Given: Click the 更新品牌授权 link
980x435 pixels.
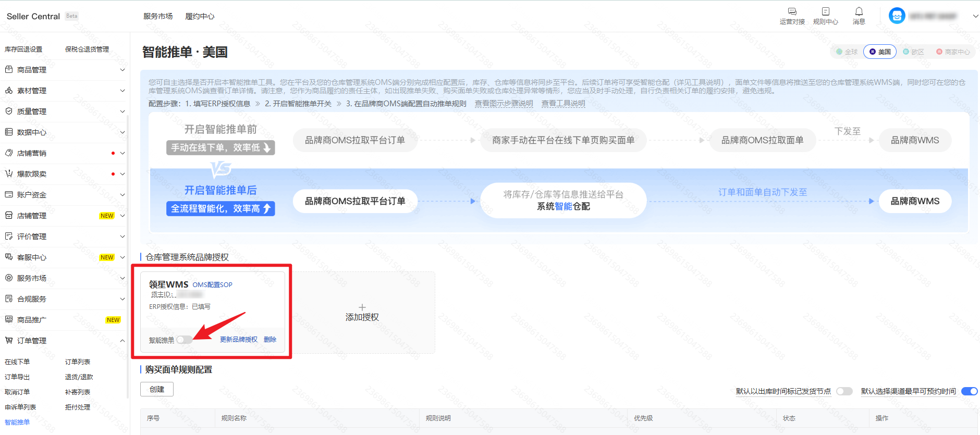Looking at the screenshot, I should [239, 340].
